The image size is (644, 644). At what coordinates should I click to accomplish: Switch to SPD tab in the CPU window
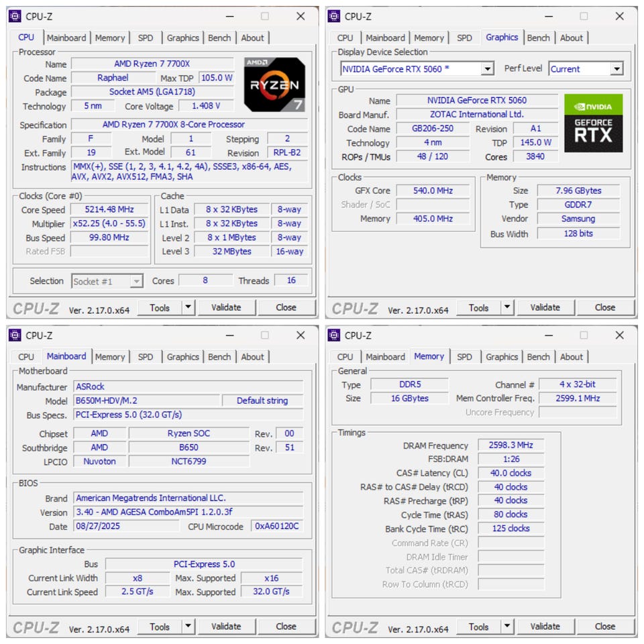146,38
